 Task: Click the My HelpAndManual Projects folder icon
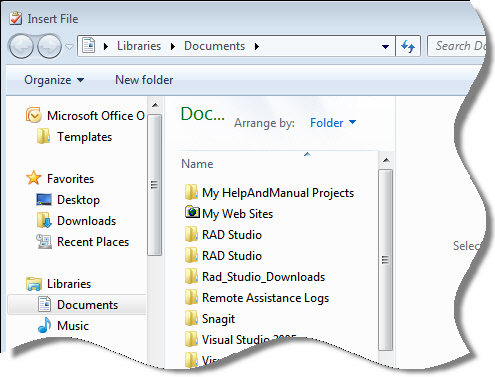(191, 192)
